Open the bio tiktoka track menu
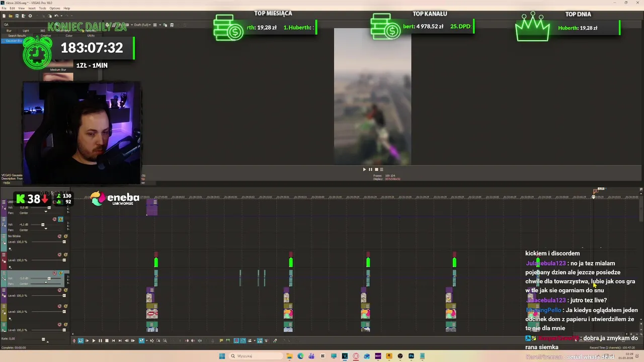The image size is (644, 362). tap(4, 236)
